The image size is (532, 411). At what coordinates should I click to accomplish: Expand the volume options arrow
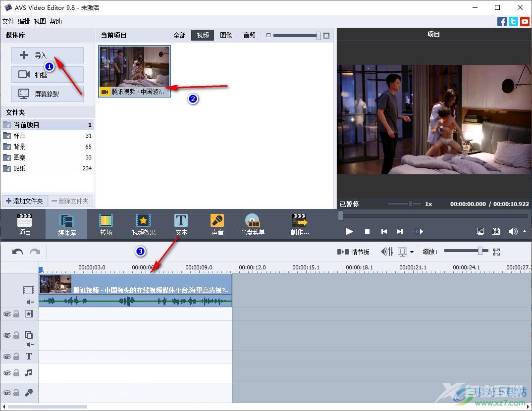coord(525,231)
